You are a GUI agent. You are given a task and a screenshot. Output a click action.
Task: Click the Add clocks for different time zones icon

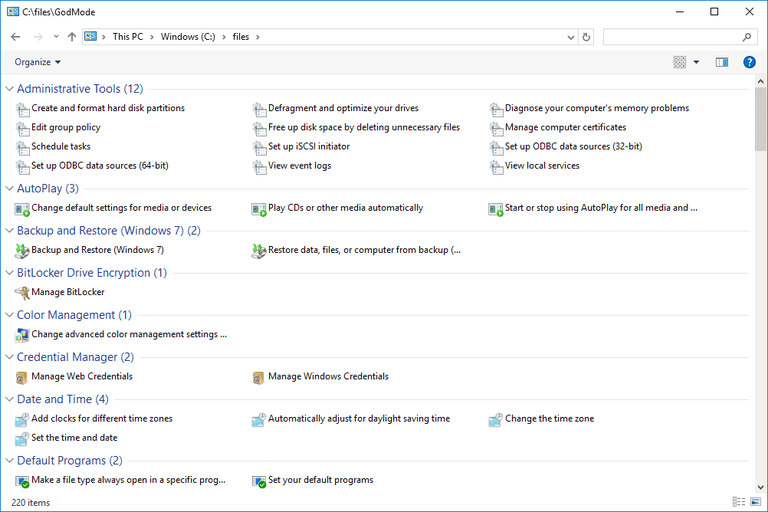[x=22, y=419]
